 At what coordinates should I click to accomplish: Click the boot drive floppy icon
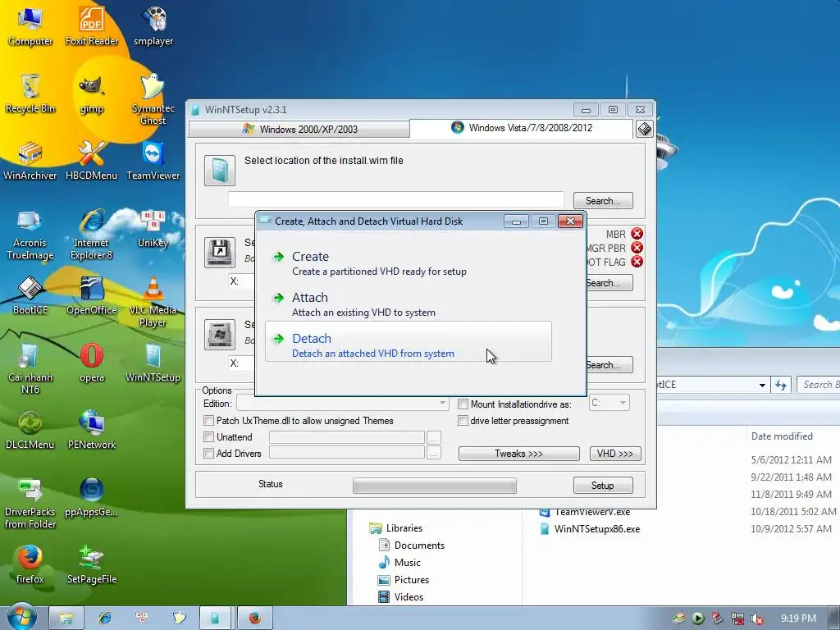click(x=220, y=253)
